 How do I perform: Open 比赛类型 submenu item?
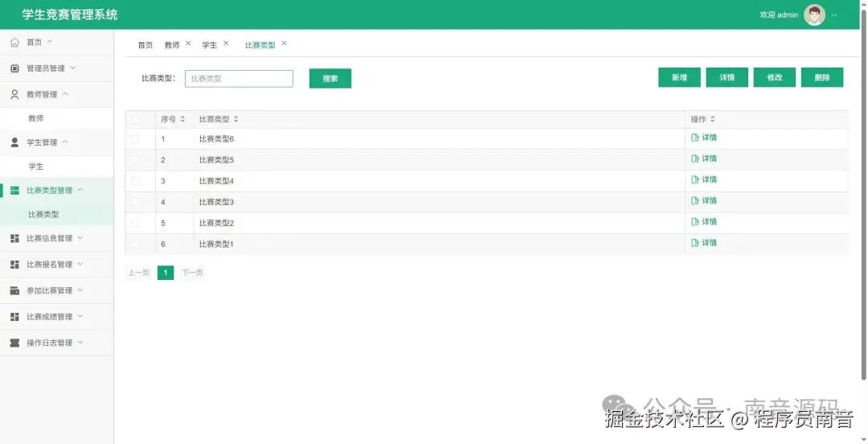coord(56,214)
